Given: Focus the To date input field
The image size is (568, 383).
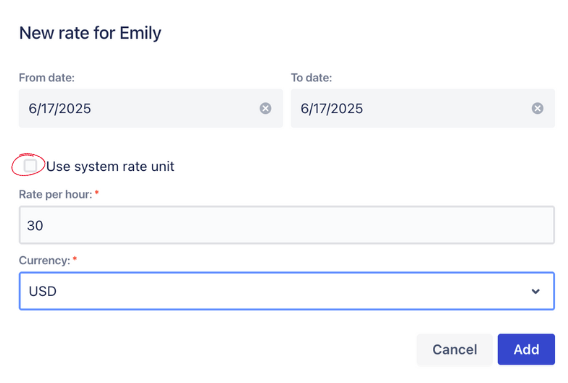Looking at the screenshot, I should (x=423, y=108).
